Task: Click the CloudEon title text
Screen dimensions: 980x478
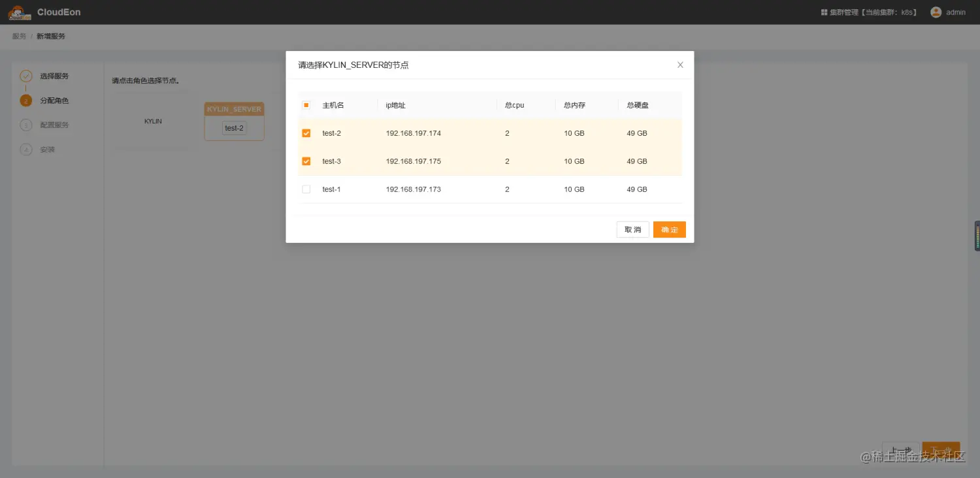Action: coord(59,12)
